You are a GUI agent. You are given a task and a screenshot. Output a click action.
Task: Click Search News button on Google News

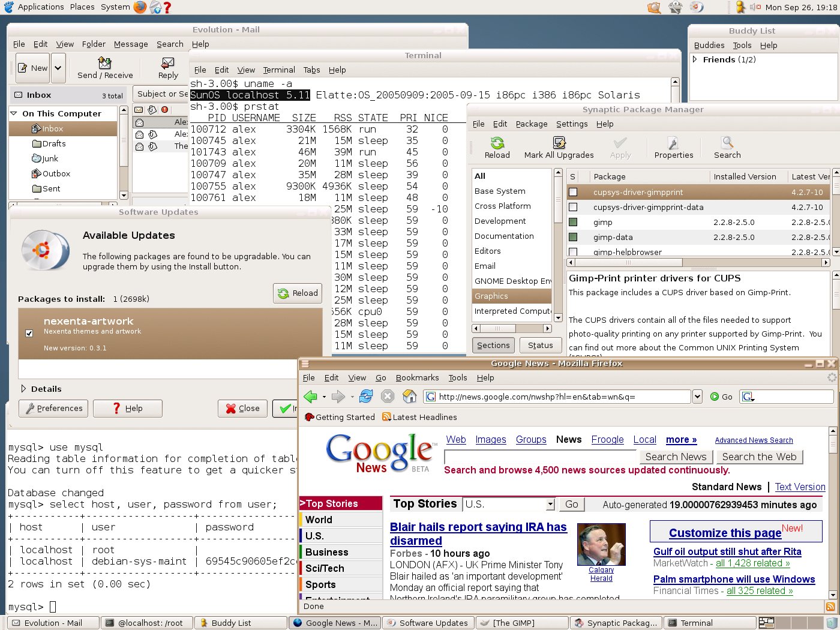pos(676,457)
